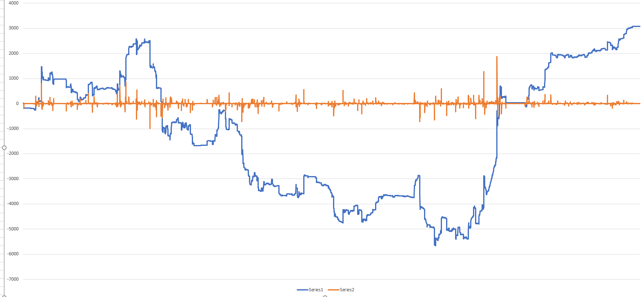The height and width of the screenshot is (297, 644).
Task: Click the -3000 vertical axis label
Action: (13, 179)
